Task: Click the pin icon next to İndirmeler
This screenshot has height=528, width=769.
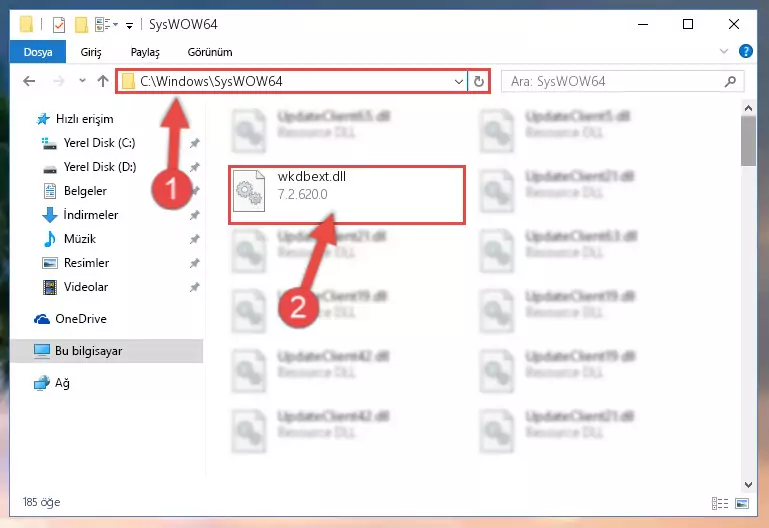Action: 195,215
